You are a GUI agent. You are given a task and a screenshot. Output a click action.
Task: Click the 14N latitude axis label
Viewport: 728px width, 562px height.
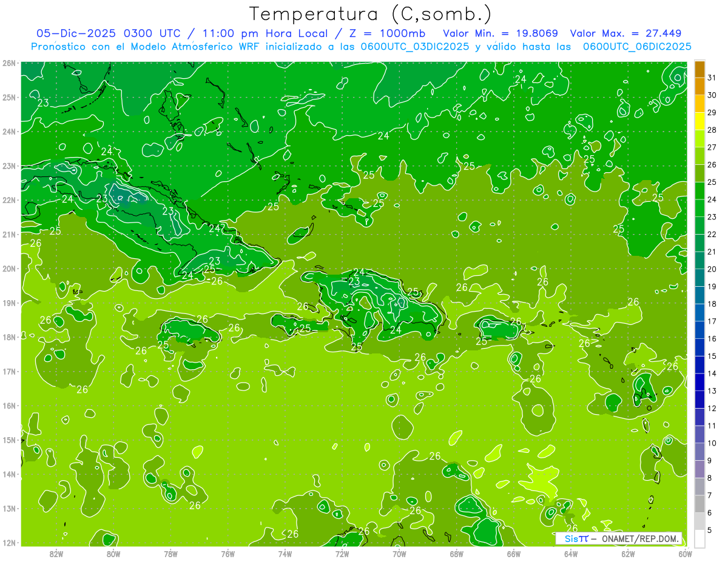pyautogui.click(x=8, y=474)
